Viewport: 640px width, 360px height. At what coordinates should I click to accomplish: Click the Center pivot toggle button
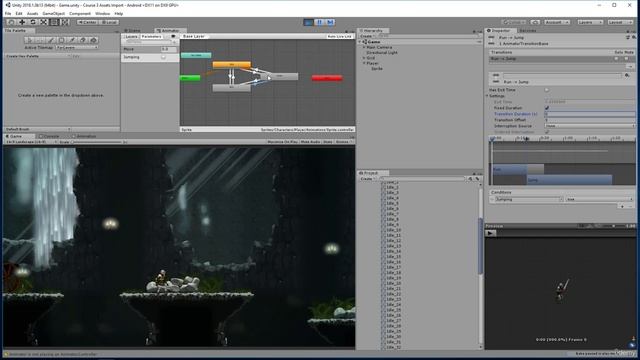(x=87, y=22)
